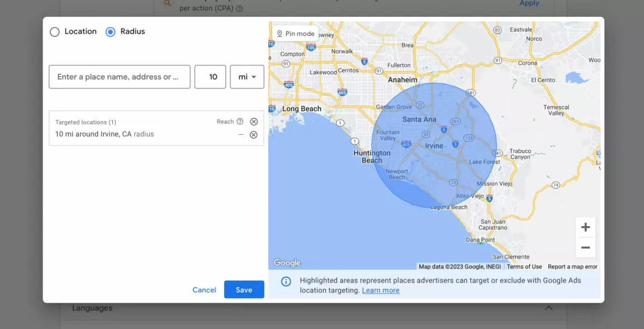Open the Learn more link

tap(381, 290)
